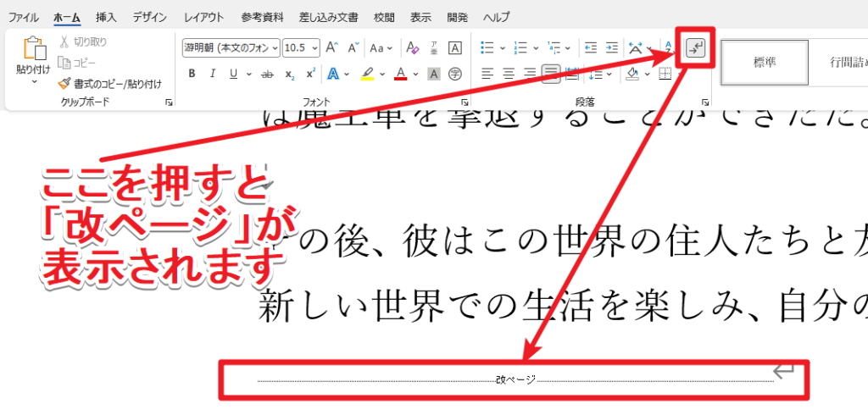
Task: Clear all formatting with the eraser A icon
Action: click(x=413, y=47)
